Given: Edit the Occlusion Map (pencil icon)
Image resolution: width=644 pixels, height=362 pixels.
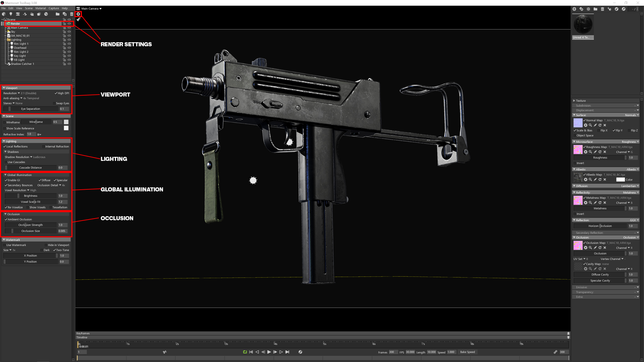Looking at the screenshot, I should tap(595, 248).
